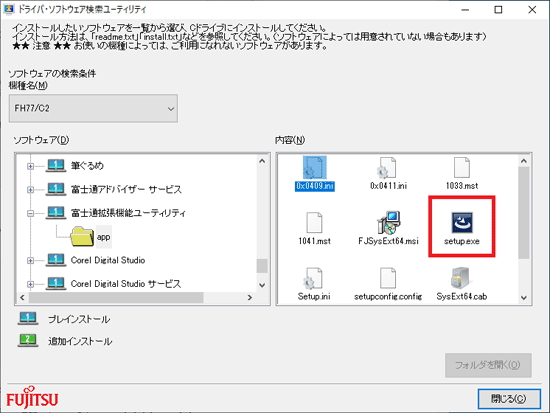
Task: Select the SysExt64.cab cabinet icon
Action: coord(460,278)
